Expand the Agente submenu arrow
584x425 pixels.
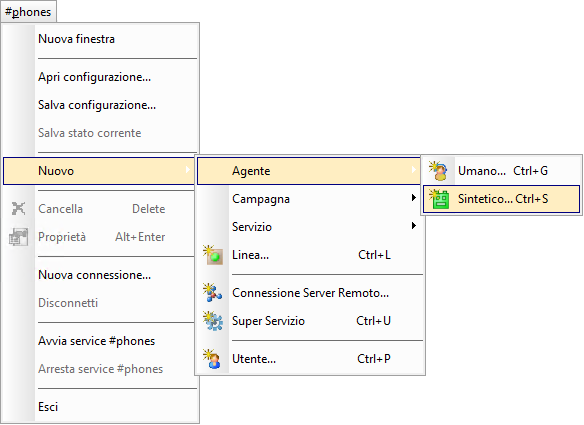[413, 170]
